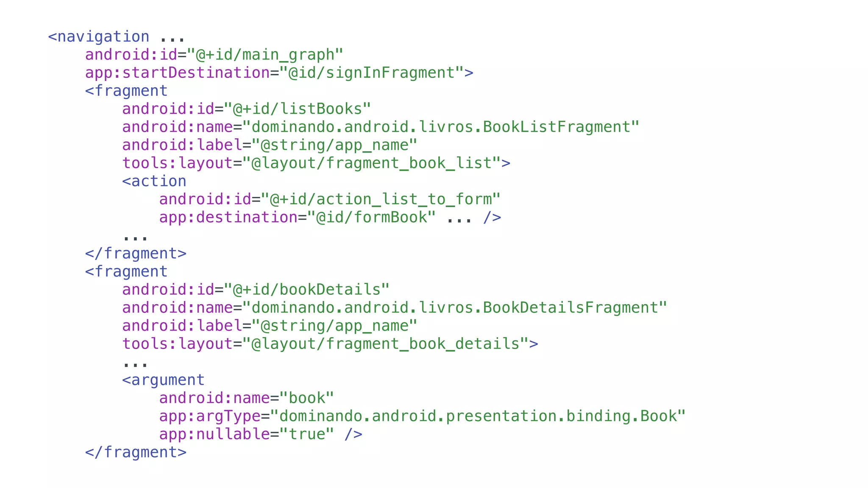The height and width of the screenshot is (488, 868).
Task: Select the "@layout/fragment_book_details" value
Action: point(385,344)
